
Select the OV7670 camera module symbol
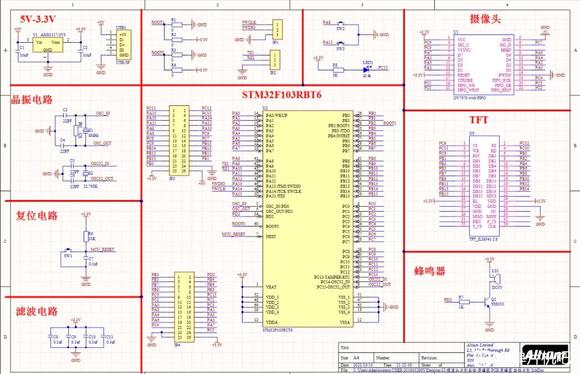(484, 65)
